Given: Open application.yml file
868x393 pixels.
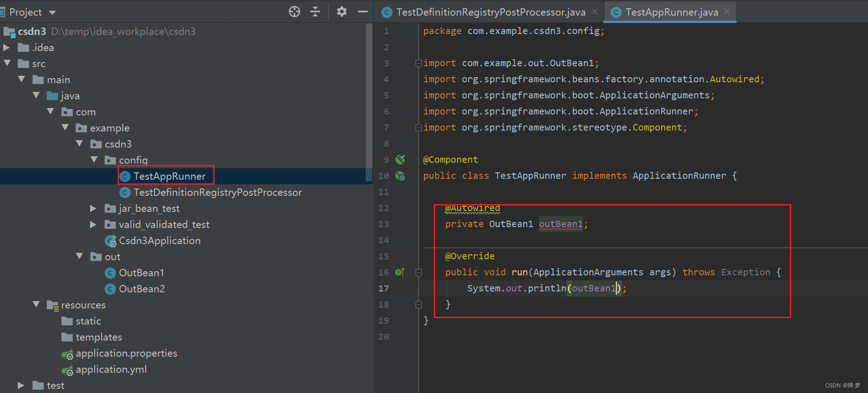Looking at the screenshot, I should 111,369.
